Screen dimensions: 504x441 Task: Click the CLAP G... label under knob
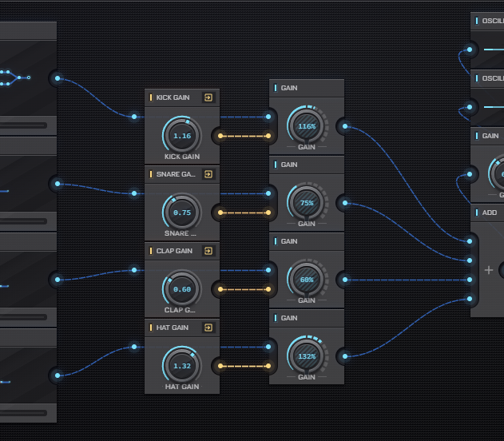pyautogui.click(x=180, y=310)
